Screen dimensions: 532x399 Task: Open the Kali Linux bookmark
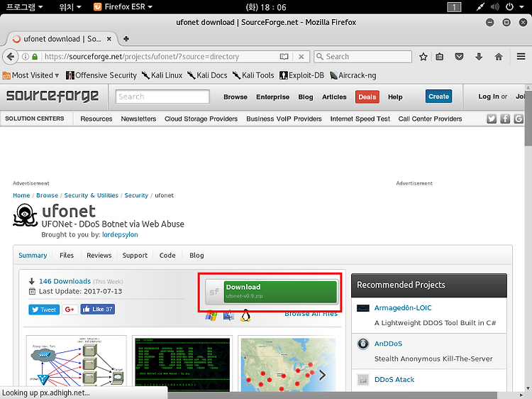[x=162, y=75]
